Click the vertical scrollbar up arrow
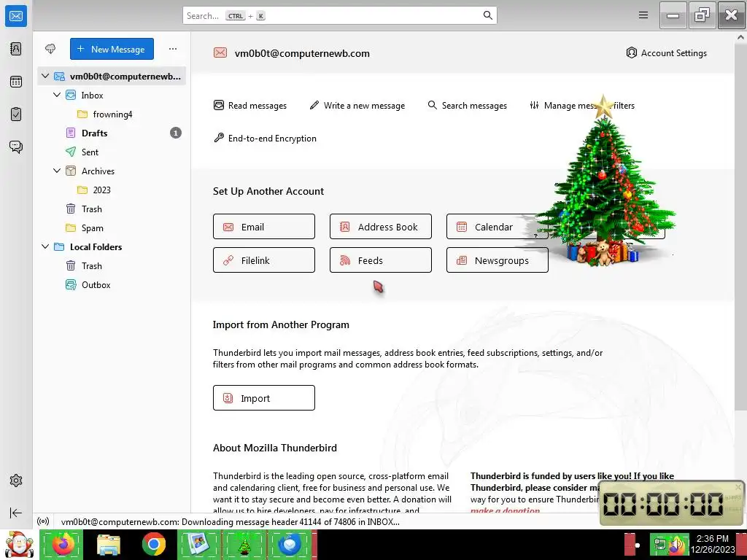Viewport: 747px width, 560px height. [x=741, y=36]
